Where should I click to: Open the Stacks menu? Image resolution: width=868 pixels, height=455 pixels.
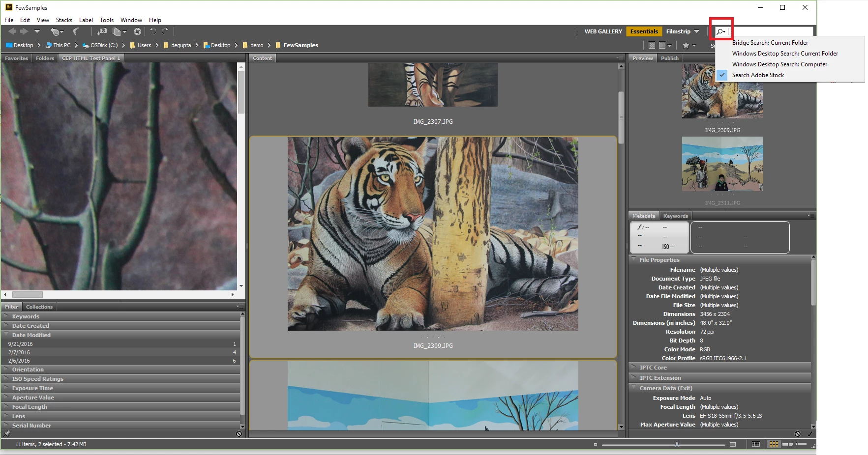tap(64, 20)
